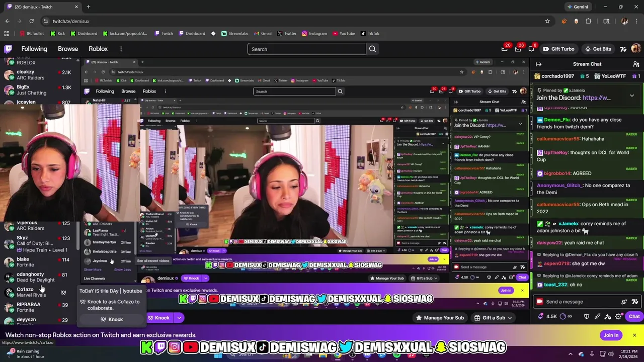Go back in the browser

point(7,21)
